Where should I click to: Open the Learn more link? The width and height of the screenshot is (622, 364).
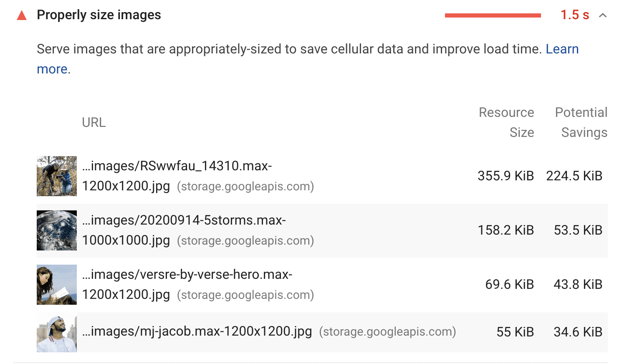coord(562,49)
